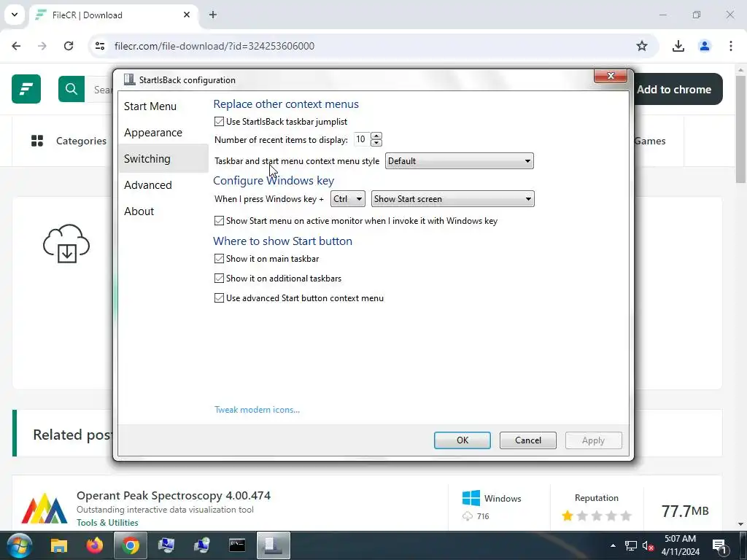Image resolution: width=747 pixels, height=560 pixels.
Task: Open Operant Peak Spectroscopy 4.00.474 post
Action: pyautogui.click(x=174, y=495)
